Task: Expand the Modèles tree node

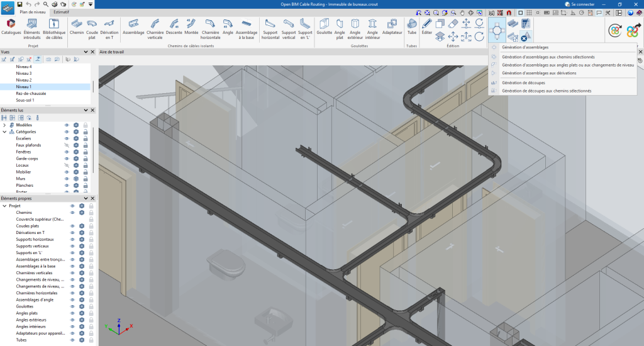Action: [x=4, y=125]
